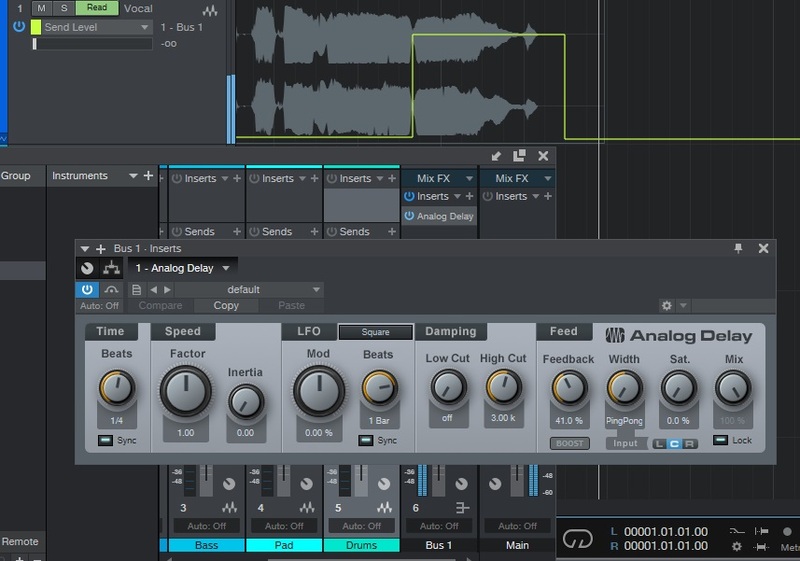Select the L input channel
Image resolution: width=800 pixels, height=561 pixels.
tap(659, 444)
